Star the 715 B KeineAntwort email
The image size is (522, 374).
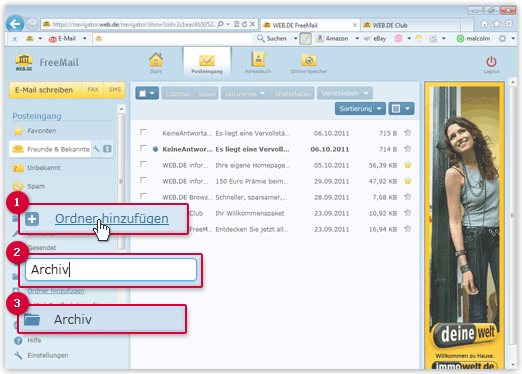(407, 133)
